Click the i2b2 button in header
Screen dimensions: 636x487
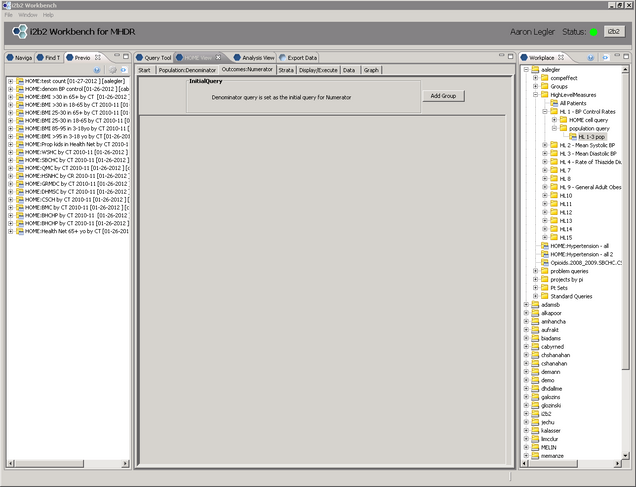pyautogui.click(x=614, y=32)
